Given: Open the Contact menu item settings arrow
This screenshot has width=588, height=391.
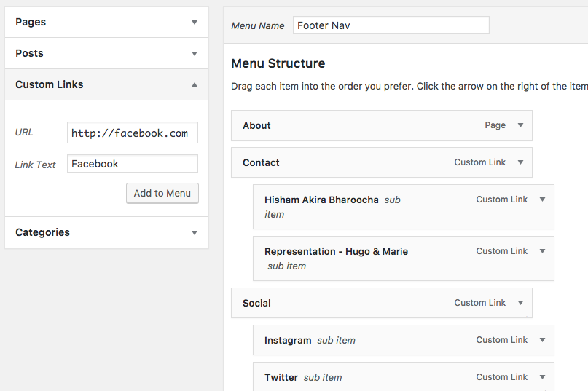Looking at the screenshot, I should pyautogui.click(x=520, y=162).
